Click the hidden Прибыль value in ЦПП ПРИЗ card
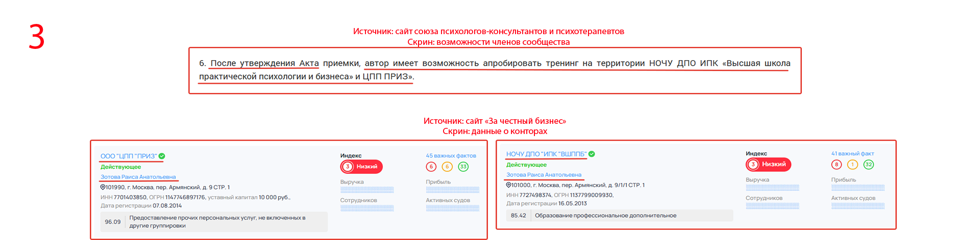The image size is (980, 240). click(x=453, y=190)
